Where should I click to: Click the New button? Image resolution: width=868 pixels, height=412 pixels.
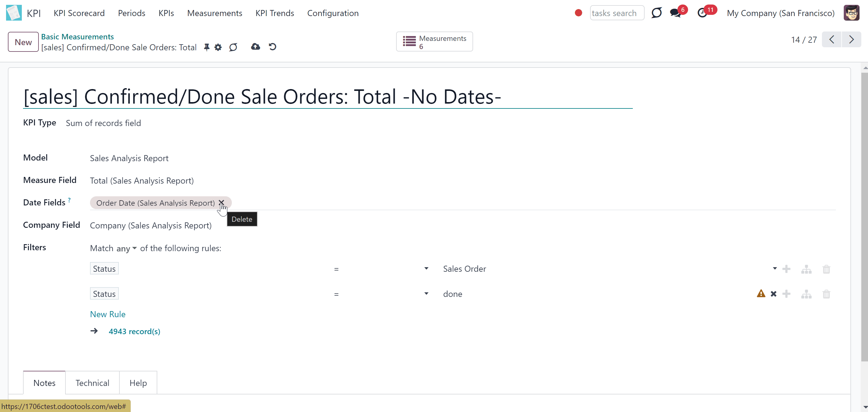pyautogui.click(x=23, y=42)
